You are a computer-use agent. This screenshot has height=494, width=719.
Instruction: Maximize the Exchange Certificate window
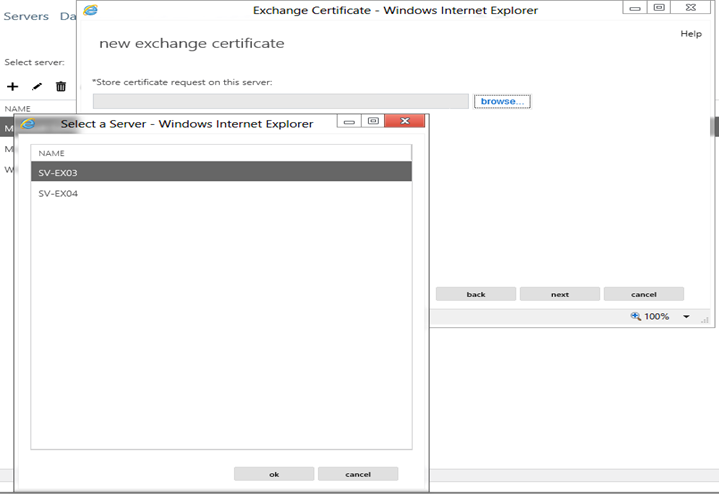click(659, 7)
